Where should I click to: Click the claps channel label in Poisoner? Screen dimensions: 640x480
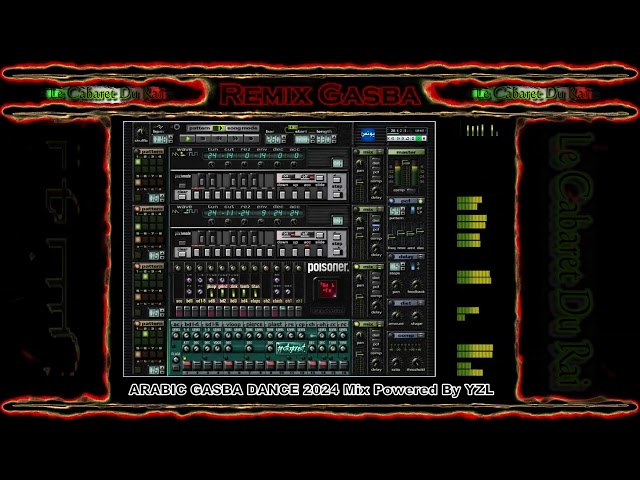256,301
